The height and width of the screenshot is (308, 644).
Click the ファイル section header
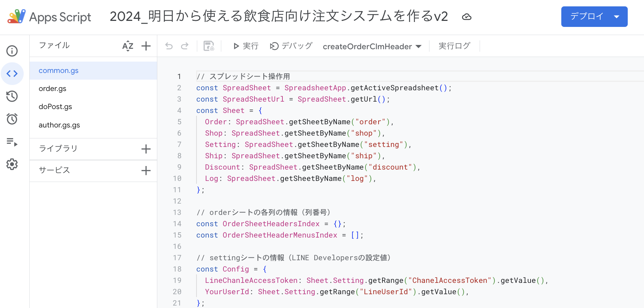click(x=54, y=45)
